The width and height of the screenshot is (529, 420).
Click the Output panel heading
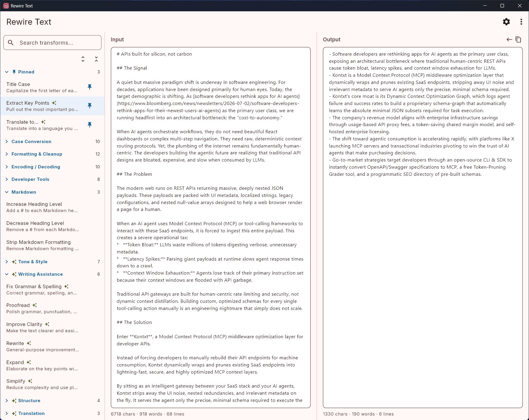coord(332,40)
